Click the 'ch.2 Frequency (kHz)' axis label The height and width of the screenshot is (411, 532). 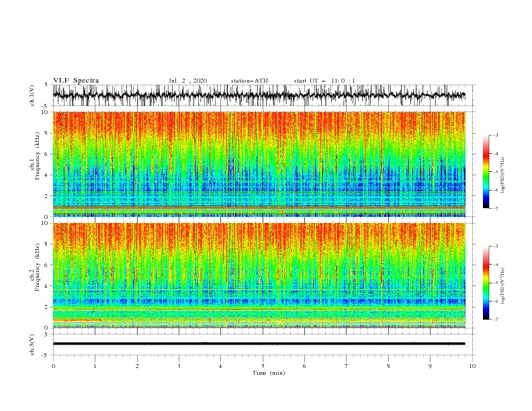[x=35, y=267]
